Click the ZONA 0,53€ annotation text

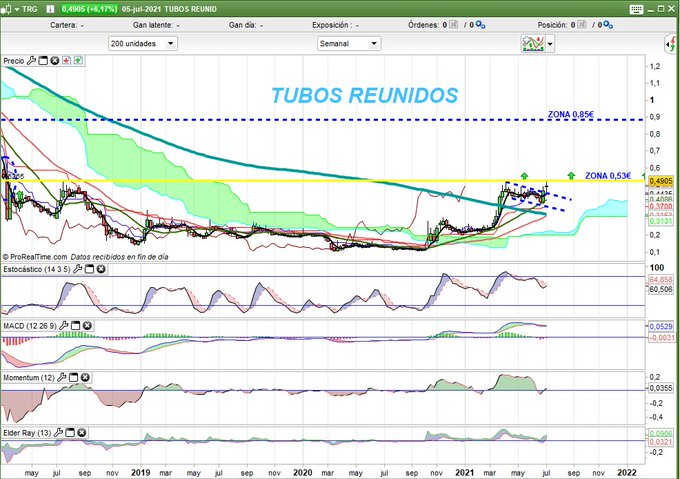(608, 176)
